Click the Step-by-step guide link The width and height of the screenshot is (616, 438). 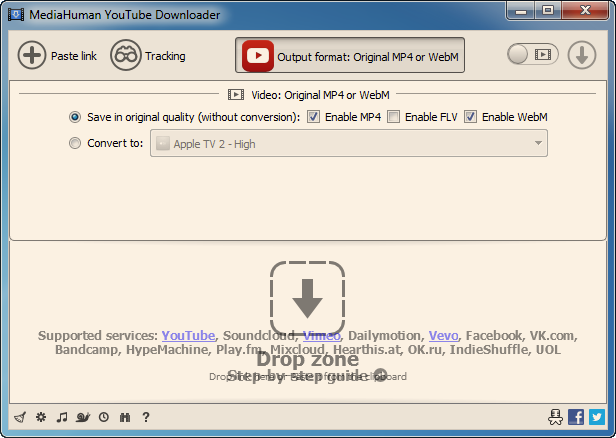pos(307,376)
